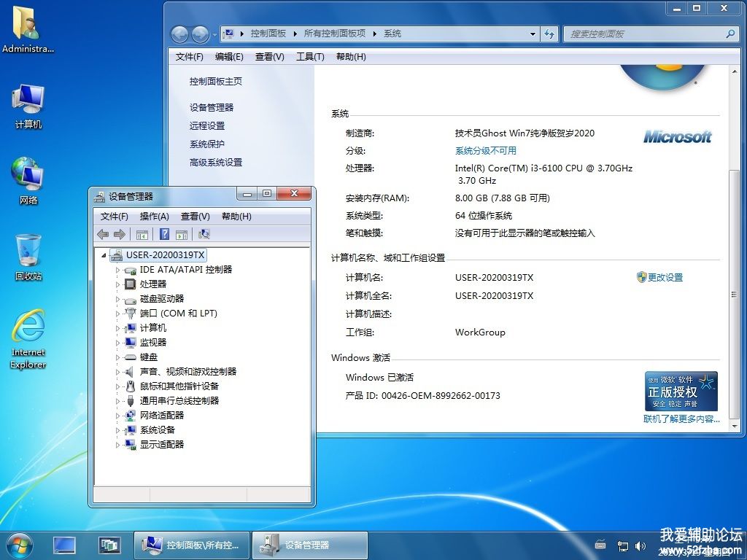This screenshot has height=560, width=747.
Task: Collapse the USER-20200319TX root node
Action: pyautogui.click(x=104, y=256)
